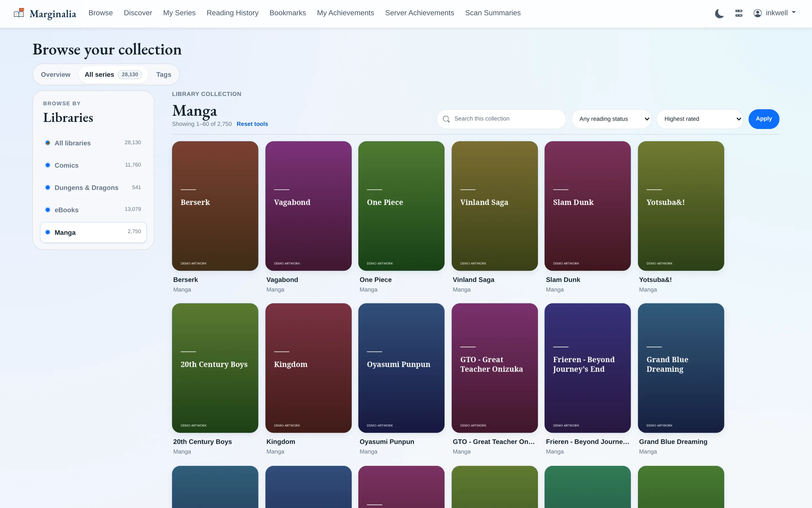Click the Vagabond title link below cover

pos(282,279)
